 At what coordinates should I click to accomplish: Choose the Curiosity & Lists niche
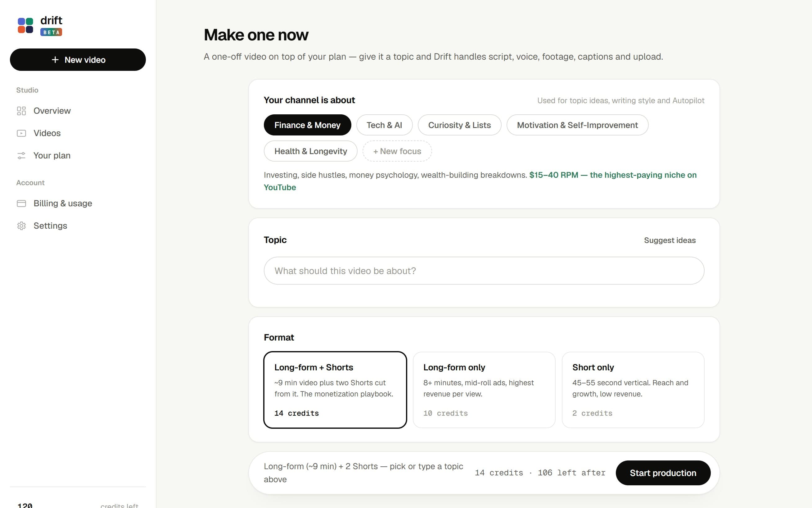point(459,125)
